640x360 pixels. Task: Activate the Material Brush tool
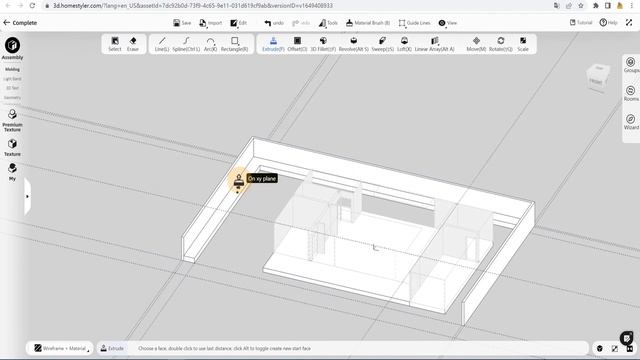pyautogui.click(x=368, y=23)
